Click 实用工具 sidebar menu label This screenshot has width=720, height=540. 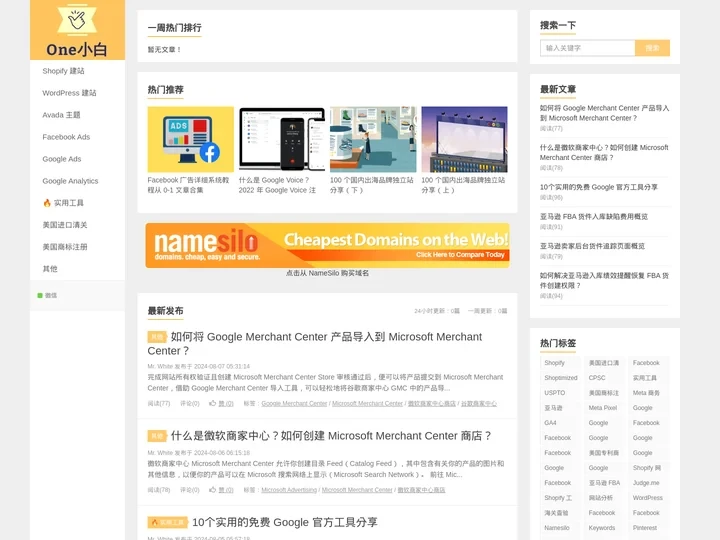[x=69, y=203]
